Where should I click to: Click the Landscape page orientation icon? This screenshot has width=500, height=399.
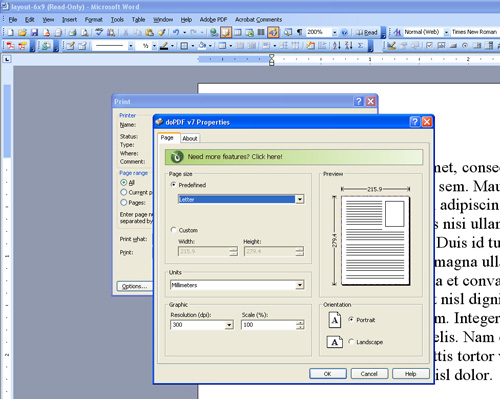click(335, 342)
